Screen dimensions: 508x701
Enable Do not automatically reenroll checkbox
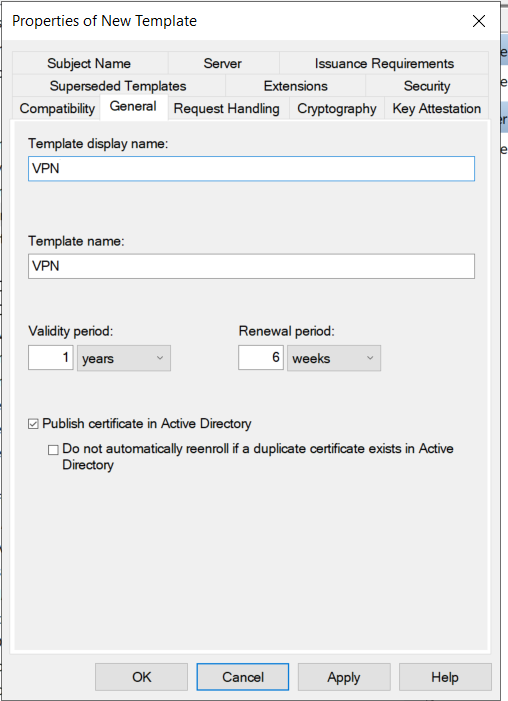tap(53, 450)
